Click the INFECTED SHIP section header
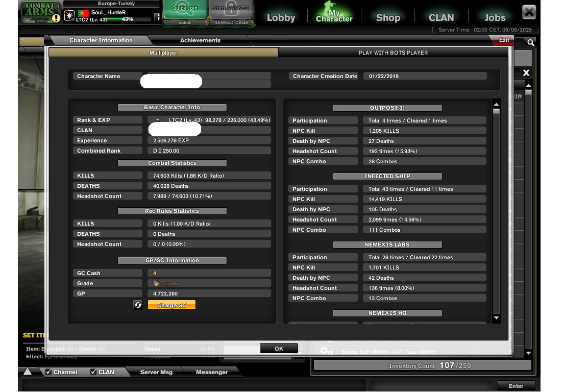 tap(387, 176)
